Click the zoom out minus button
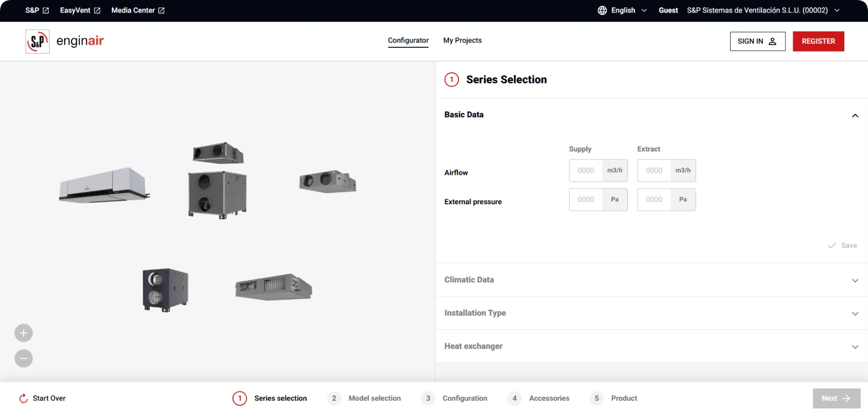This screenshot has height=413, width=868. click(24, 359)
